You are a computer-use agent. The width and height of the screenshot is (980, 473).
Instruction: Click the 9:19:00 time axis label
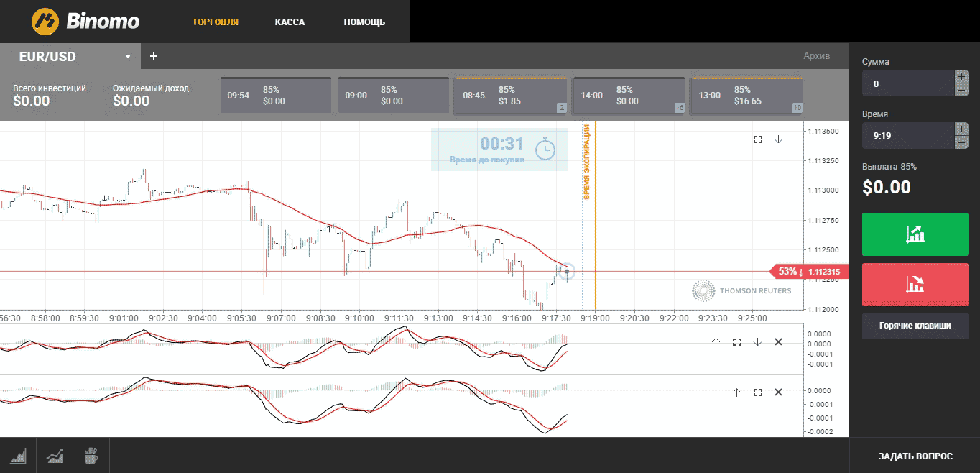[594, 318]
